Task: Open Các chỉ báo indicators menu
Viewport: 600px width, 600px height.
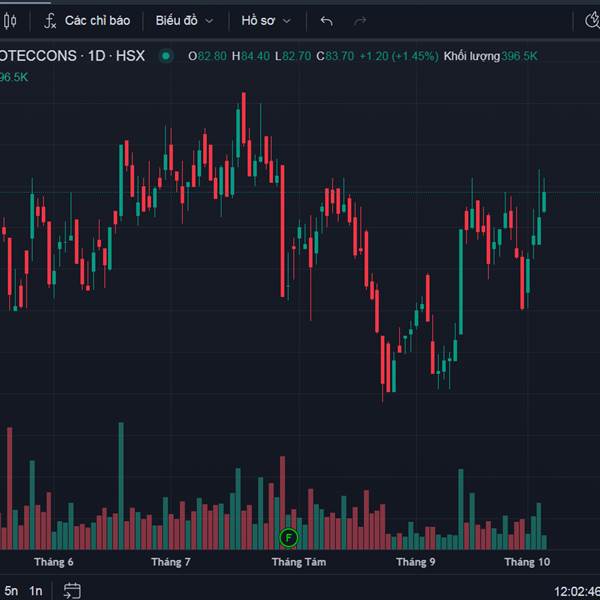Action: pyautogui.click(x=96, y=20)
